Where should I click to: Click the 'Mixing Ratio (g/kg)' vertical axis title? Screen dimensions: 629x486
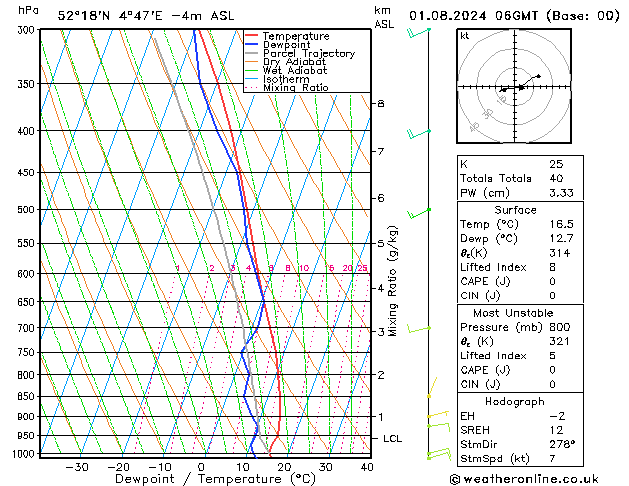pyautogui.click(x=393, y=281)
